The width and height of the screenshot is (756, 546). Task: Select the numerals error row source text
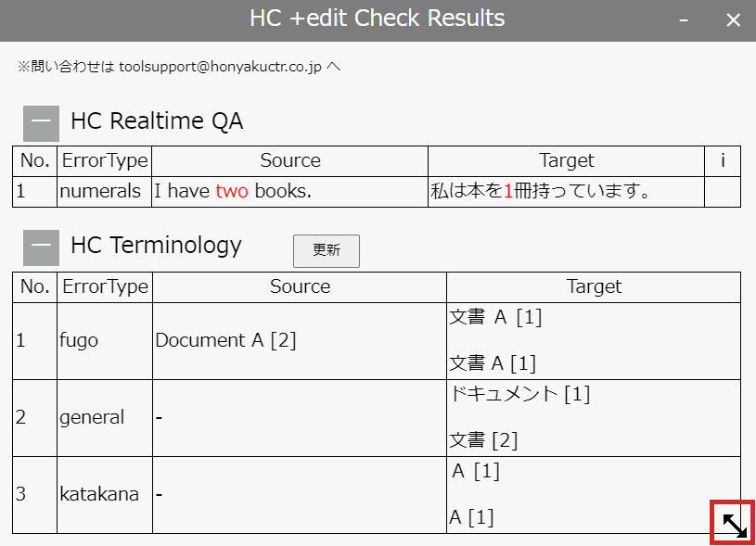tap(232, 192)
